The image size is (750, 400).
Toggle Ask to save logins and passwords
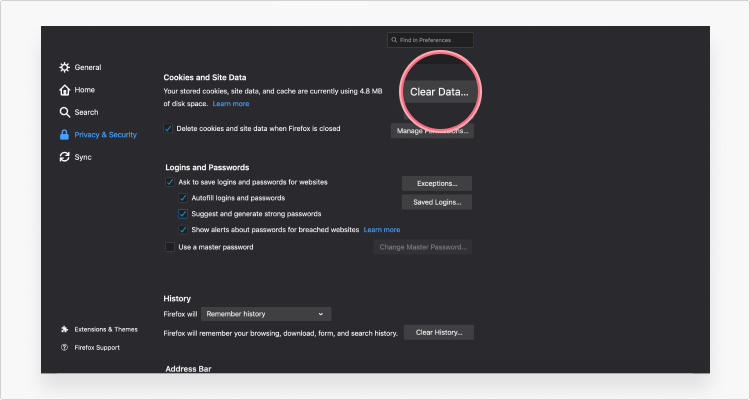170,182
